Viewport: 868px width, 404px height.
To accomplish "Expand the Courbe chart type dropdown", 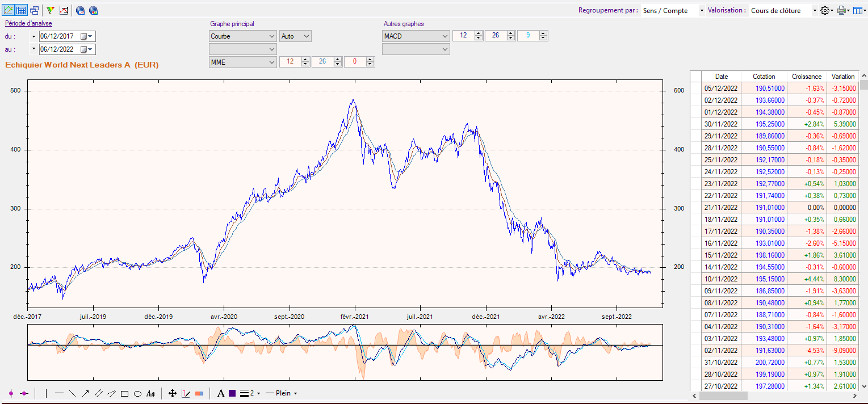I will [243, 36].
